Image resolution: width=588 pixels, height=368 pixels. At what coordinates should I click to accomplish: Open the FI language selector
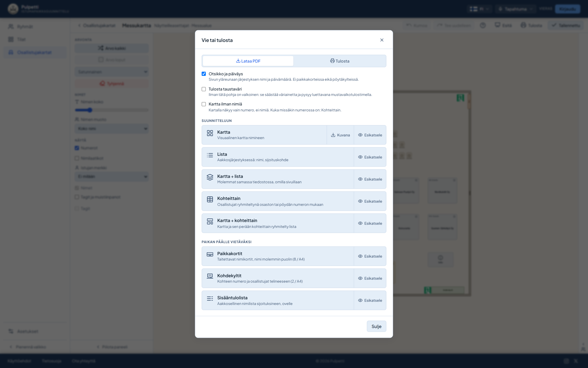(x=479, y=9)
